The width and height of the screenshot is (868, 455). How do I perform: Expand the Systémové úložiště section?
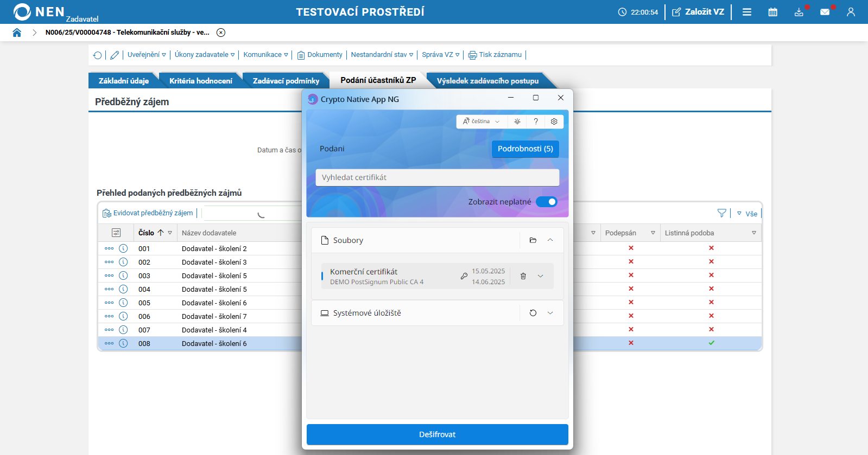click(x=550, y=313)
